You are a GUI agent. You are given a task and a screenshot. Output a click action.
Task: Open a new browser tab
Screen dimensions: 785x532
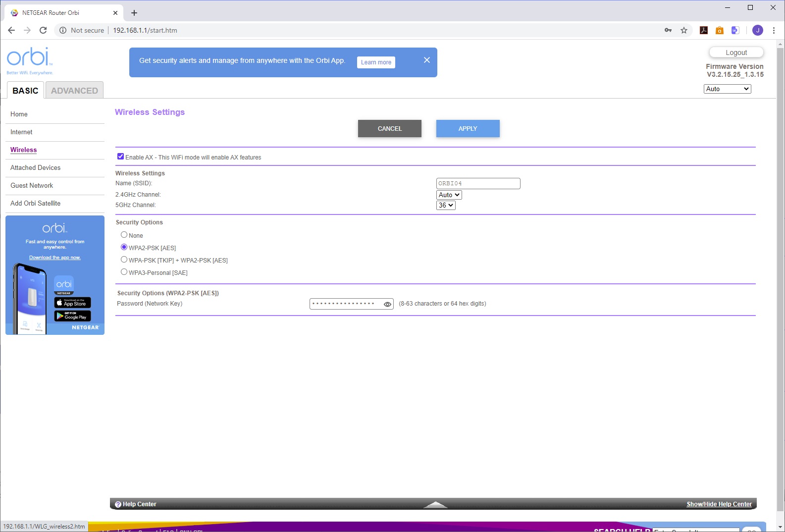click(134, 13)
